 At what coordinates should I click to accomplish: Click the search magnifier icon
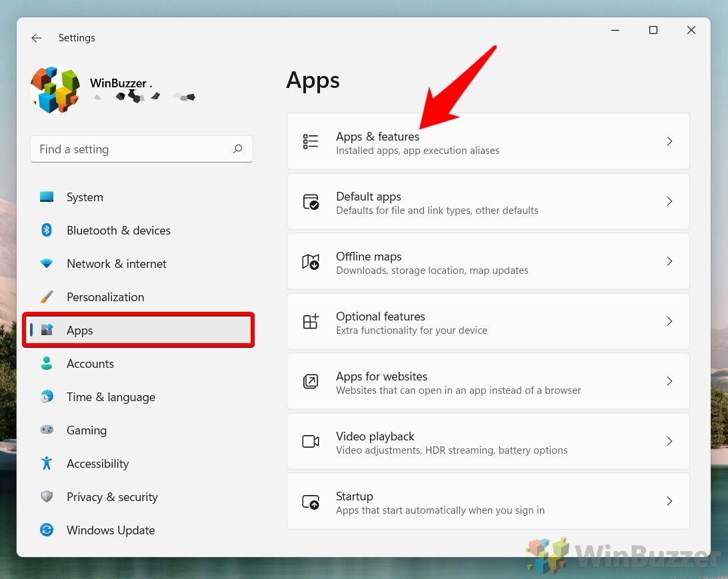pos(238,149)
